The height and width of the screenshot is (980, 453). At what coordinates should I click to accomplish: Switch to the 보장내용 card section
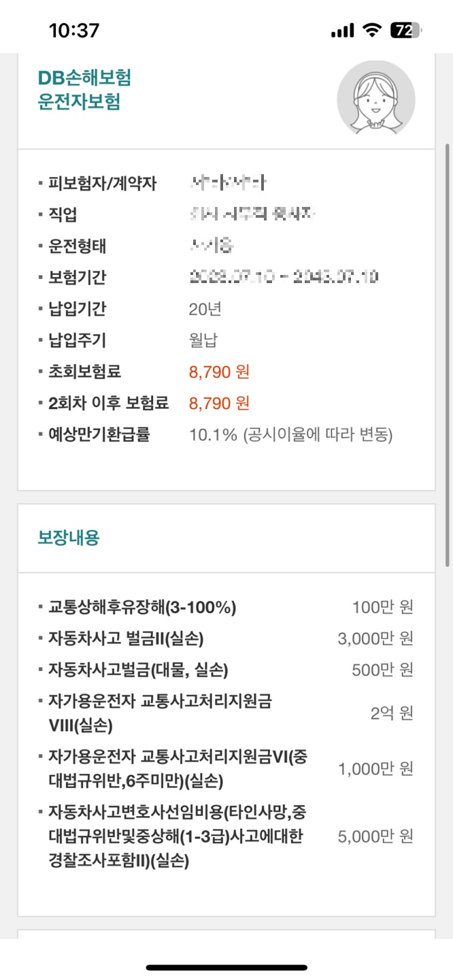coord(227,537)
